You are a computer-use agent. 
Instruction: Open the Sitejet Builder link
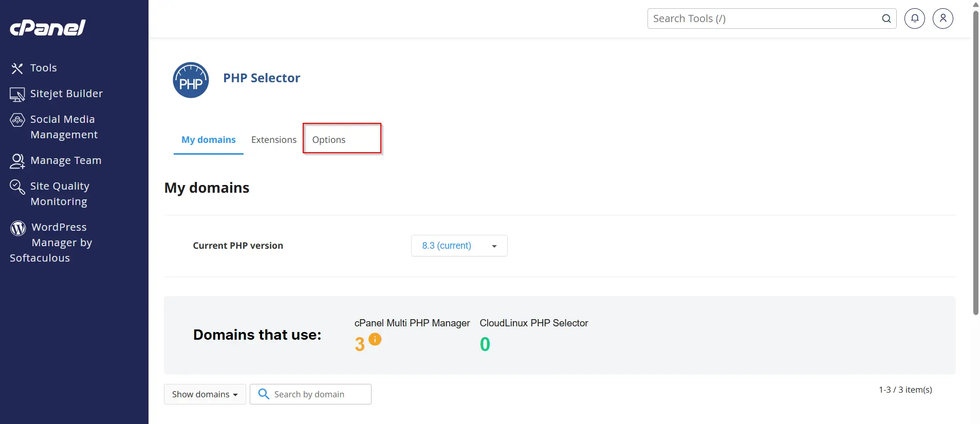[66, 94]
